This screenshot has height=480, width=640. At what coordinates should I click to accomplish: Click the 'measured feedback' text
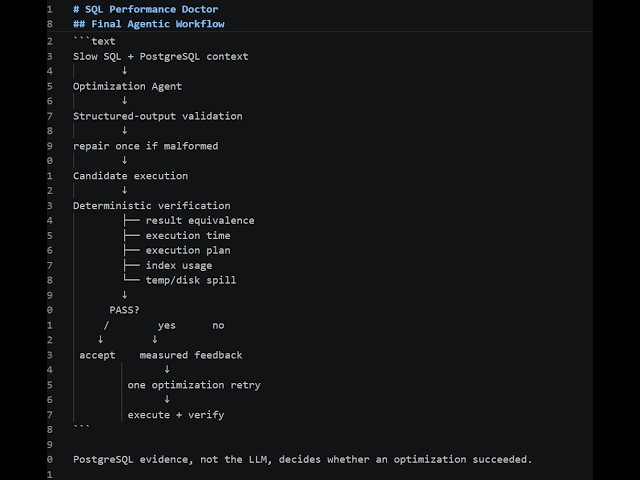tap(191, 355)
